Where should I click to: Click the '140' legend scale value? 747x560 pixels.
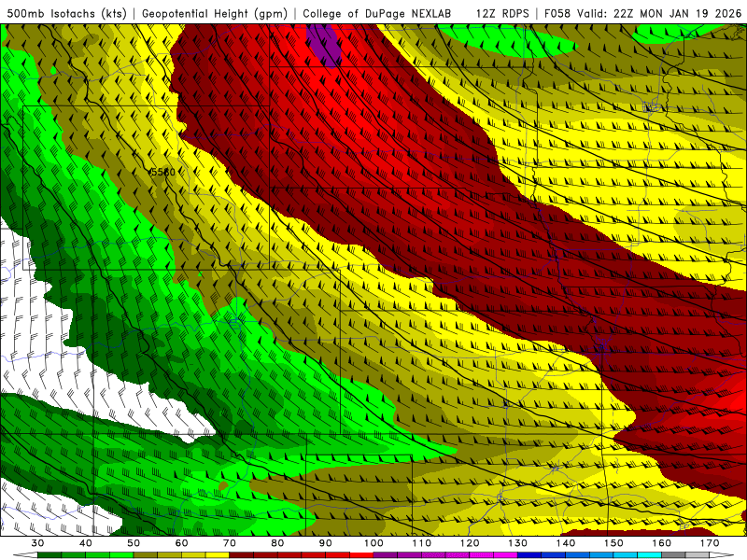coord(566,543)
